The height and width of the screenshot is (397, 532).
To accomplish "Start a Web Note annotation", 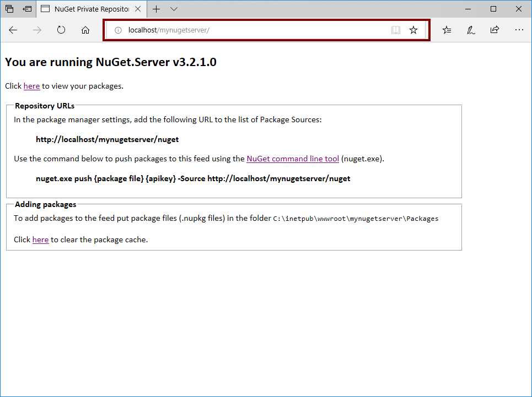I will 470,30.
